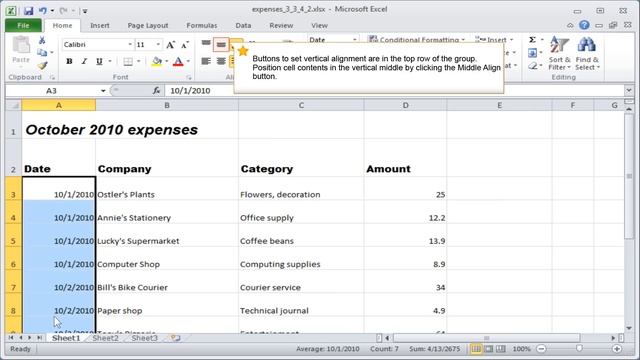Open Clipboard dialog launcher

pyautogui.click(x=52, y=77)
